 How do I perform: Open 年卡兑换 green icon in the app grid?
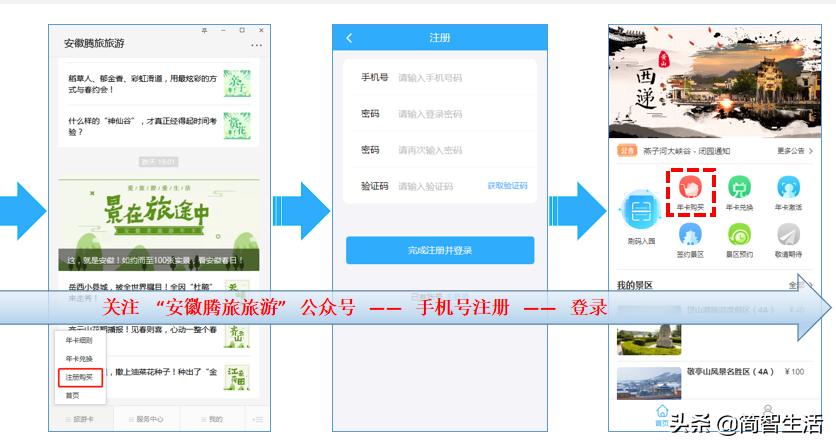pyautogui.click(x=739, y=188)
